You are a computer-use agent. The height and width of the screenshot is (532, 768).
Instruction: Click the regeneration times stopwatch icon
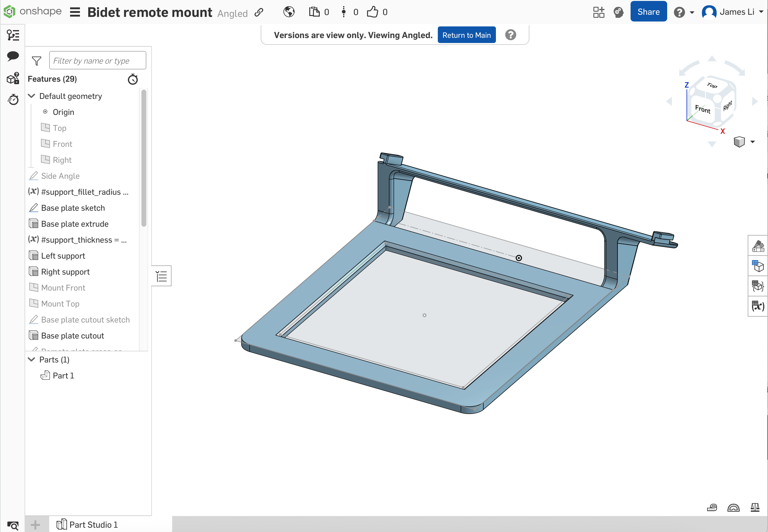tap(133, 79)
